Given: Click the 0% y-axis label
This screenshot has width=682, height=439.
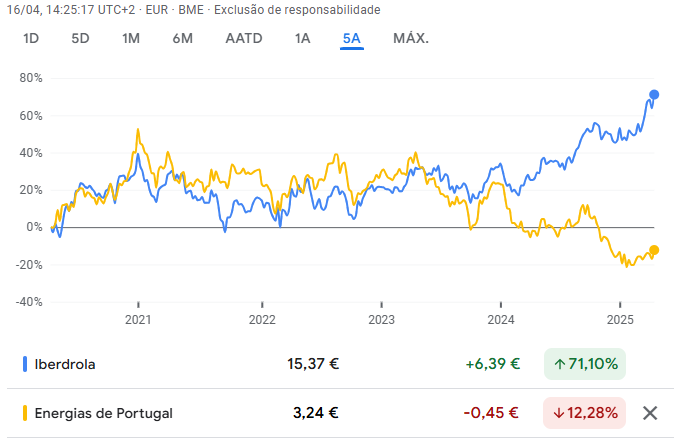Looking at the screenshot, I should (x=34, y=227).
